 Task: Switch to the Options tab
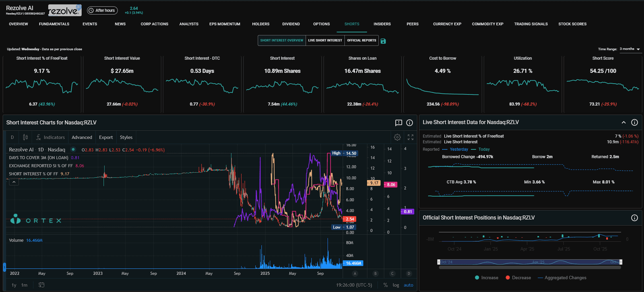(x=321, y=24)
